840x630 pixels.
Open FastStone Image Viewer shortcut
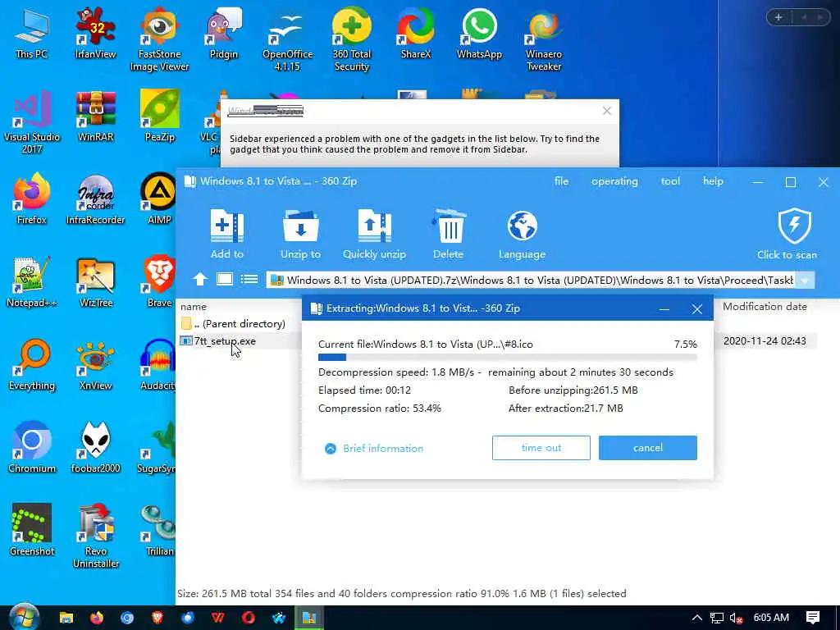[x=160, y=40]
